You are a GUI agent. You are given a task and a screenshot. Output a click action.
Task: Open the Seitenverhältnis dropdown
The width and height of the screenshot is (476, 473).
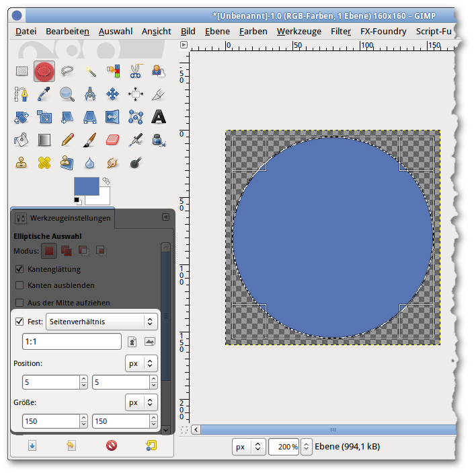[x=102, y=322]
